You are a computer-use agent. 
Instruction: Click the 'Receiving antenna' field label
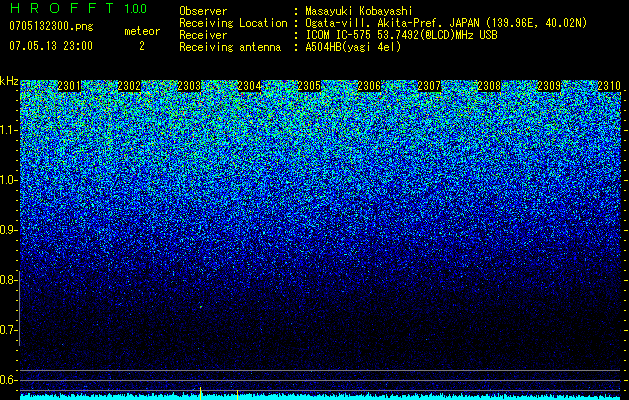pos(230,47)
